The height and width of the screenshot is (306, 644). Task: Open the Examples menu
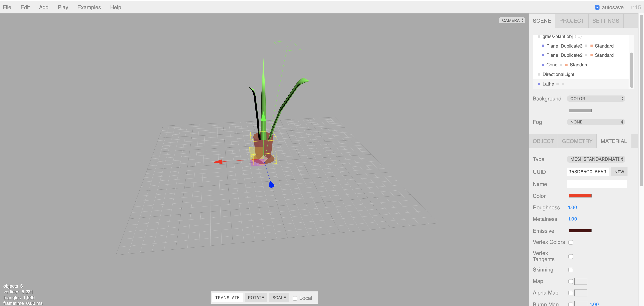[89, 7]
